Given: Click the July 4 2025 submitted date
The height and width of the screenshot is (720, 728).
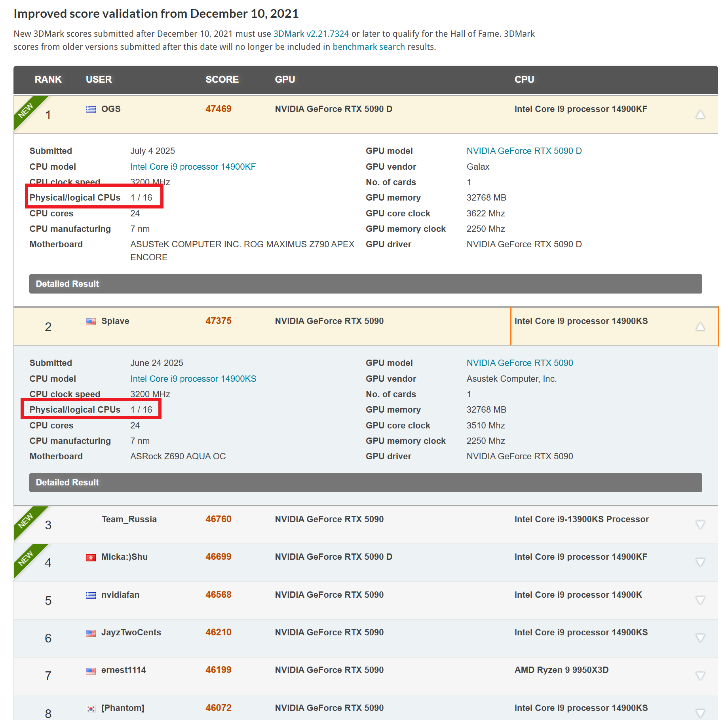Looking at the screenshot, I should point(152,151).
